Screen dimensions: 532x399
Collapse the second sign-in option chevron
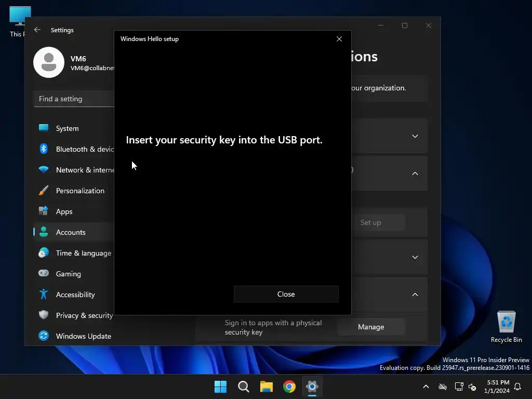(415, 174)
